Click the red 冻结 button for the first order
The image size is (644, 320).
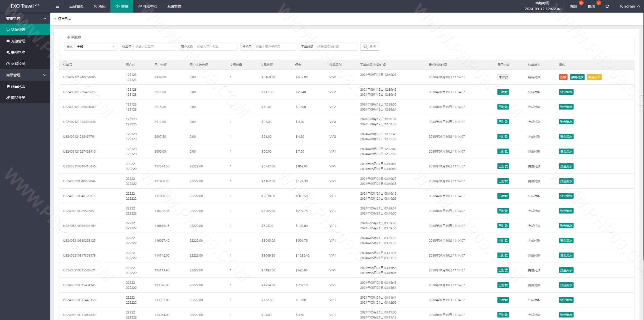tap(563, 77)
